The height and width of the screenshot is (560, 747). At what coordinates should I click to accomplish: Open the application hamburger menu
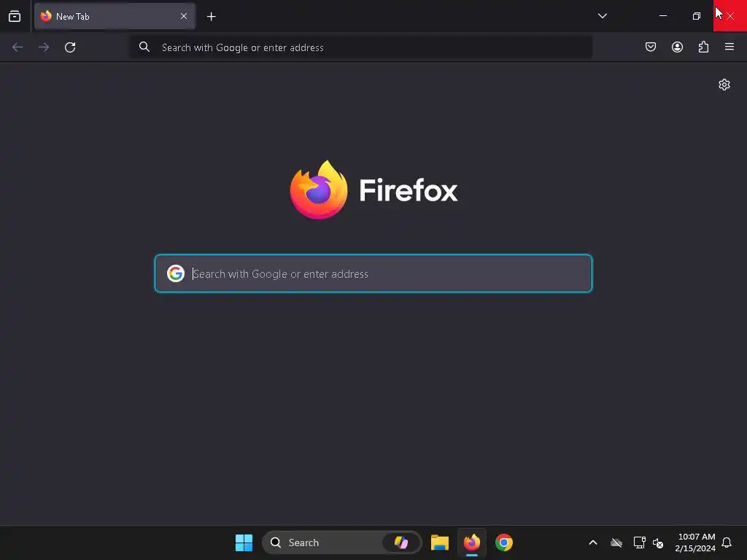coord(729,47)
